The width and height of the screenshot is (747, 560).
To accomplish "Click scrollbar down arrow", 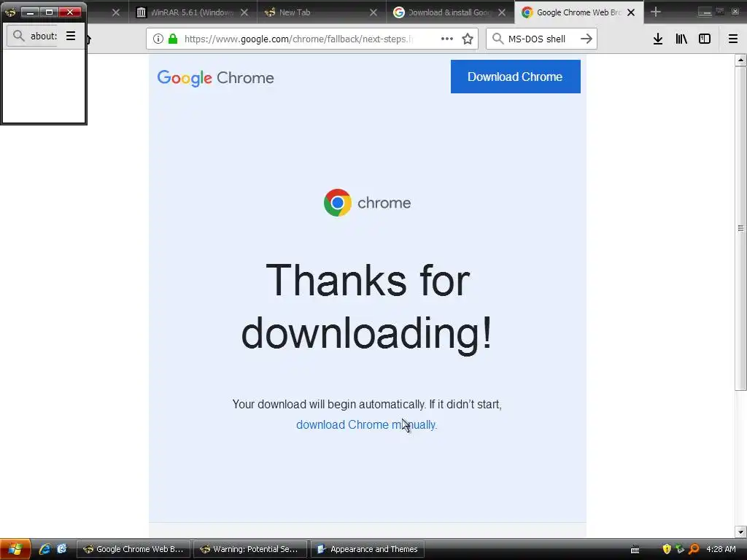I will coord(740,532).
